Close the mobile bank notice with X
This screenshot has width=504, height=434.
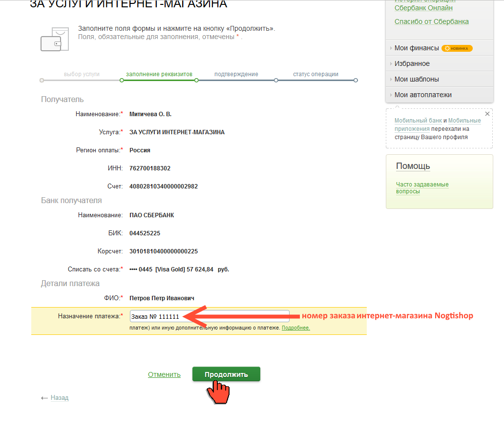487,114
